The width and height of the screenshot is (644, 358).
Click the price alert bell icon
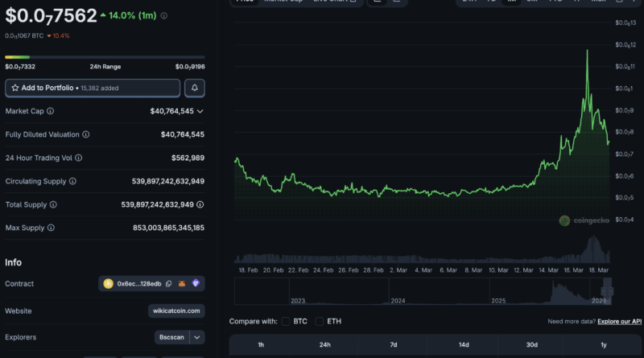(194, 88)
